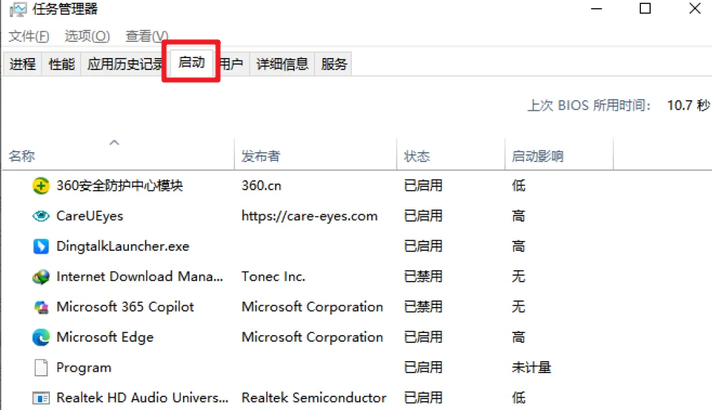Switch to the 详细信息 tab
This screenshot has width=712, height=410.
pyautogui.click(x=282, y=64)
